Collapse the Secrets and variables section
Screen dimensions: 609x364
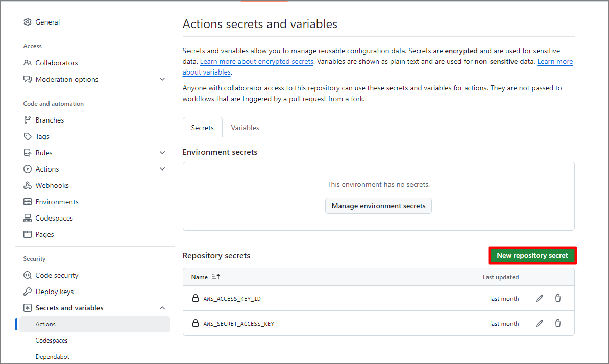pyautogui.click(x=162, y=307)
